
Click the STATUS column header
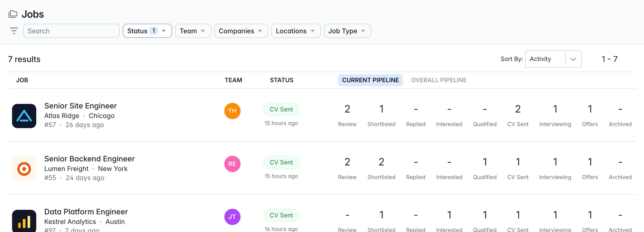281,80
